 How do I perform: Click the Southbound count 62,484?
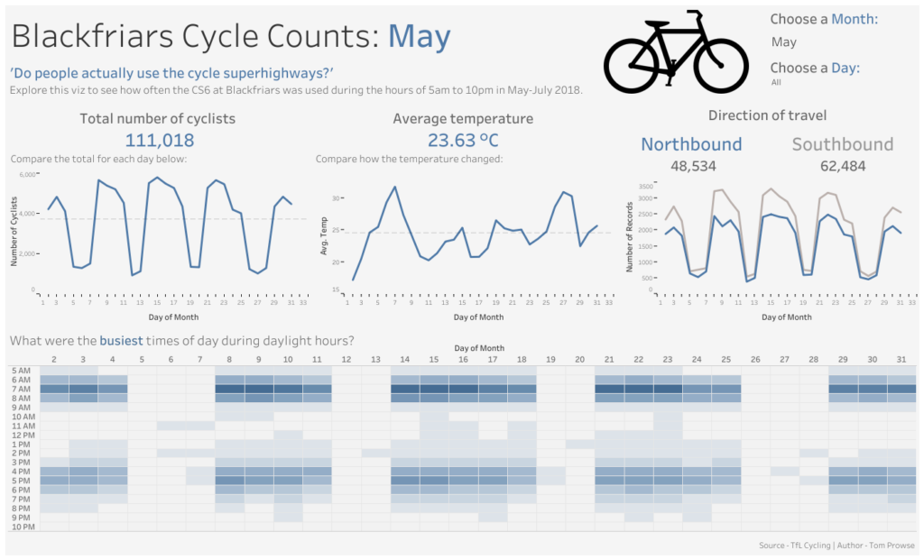[842, 166]
